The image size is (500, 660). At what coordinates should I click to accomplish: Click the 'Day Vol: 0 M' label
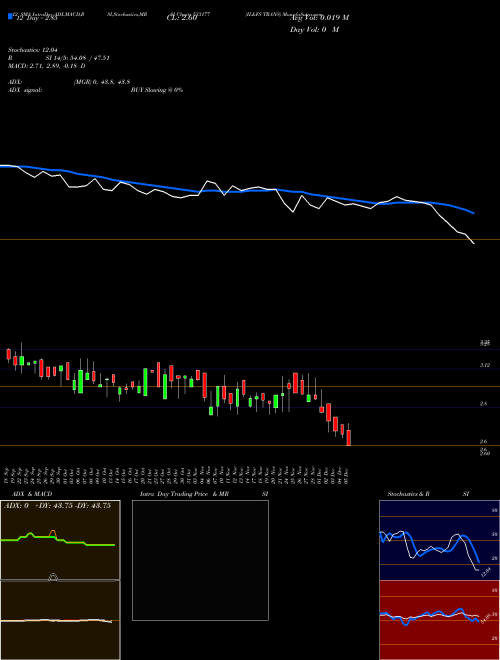(314, 30)
